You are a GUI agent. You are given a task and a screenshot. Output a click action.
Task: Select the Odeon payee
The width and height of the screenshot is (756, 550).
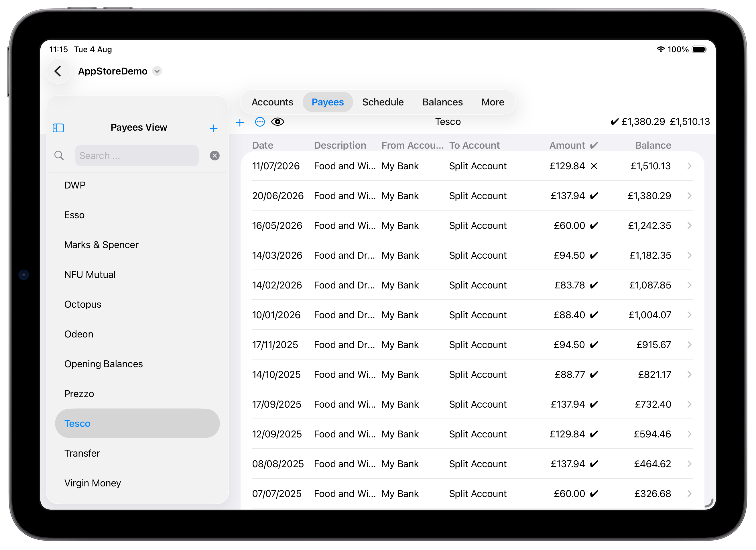(137, 334)
